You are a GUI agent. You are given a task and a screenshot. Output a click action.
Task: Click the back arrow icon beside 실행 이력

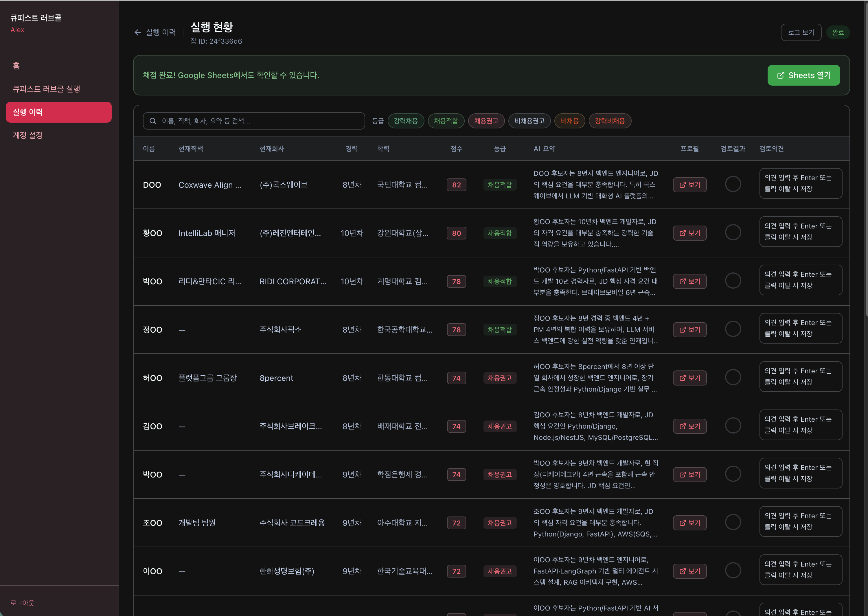(138, 33)
